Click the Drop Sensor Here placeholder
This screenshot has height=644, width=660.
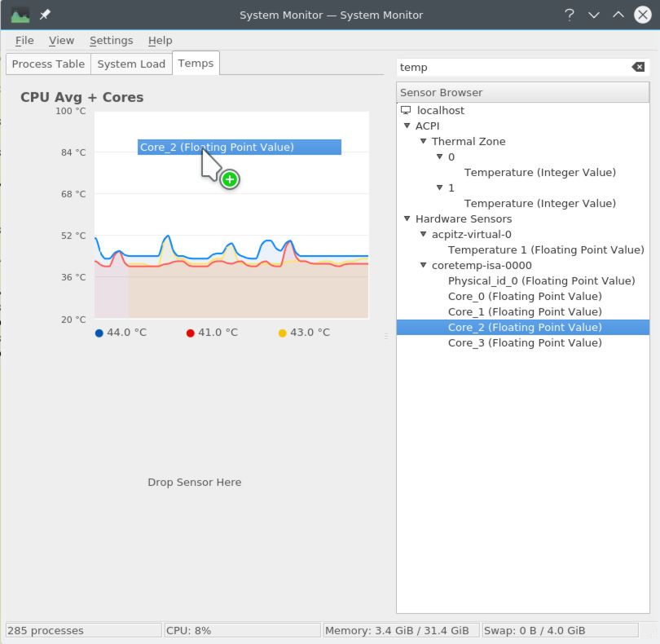coord(195,483)
